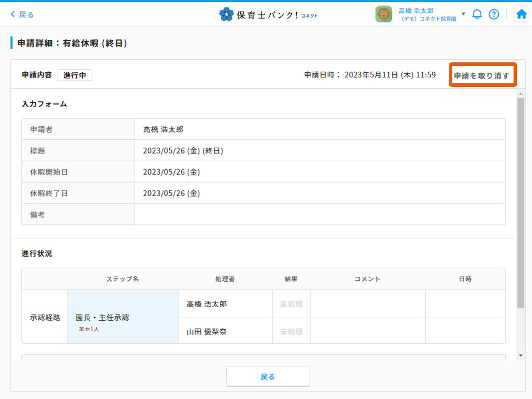532x399 pixels.
Task: Open the help question mark icon
Action: [494, 14]
